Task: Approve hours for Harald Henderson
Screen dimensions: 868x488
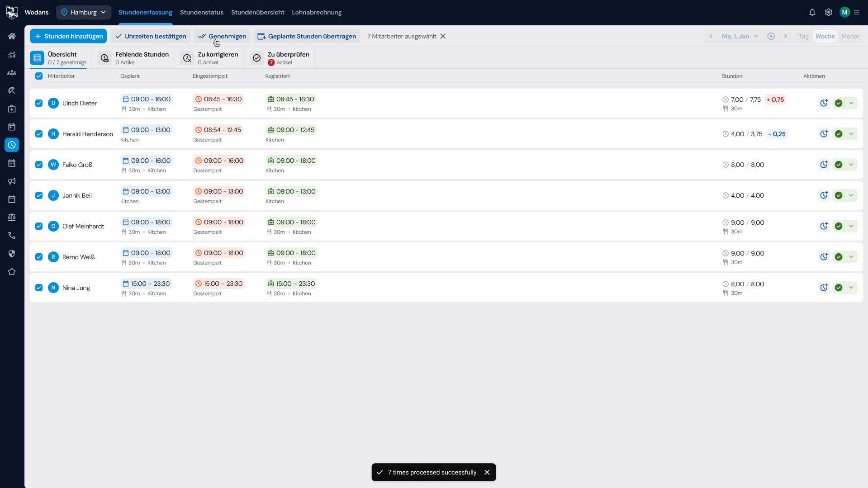Action: pos(838,134)
